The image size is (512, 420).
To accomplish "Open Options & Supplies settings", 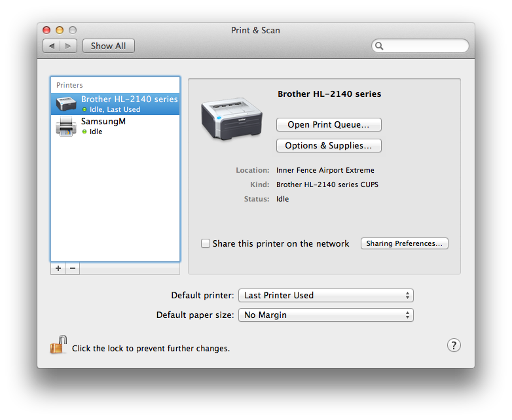I will 329,145.
